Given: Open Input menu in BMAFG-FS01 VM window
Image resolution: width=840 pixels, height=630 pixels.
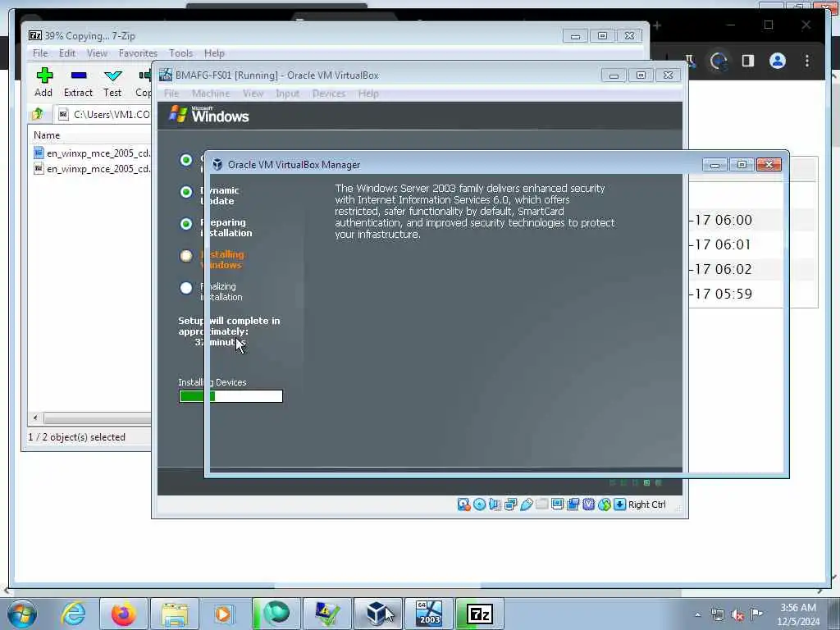Looking at the screenshot, I should 288,94.
